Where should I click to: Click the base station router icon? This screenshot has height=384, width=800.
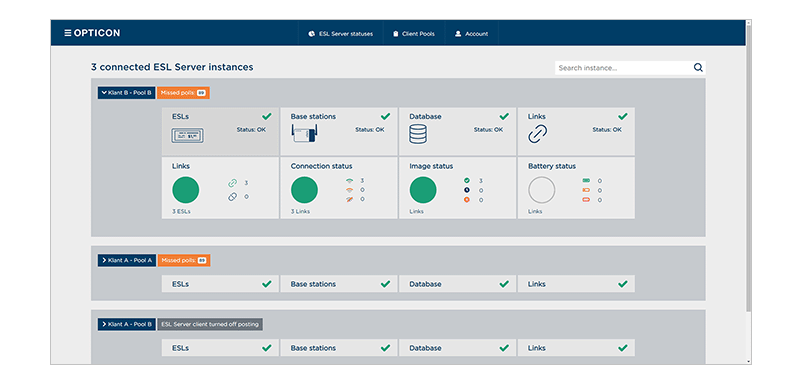[305, 135]
